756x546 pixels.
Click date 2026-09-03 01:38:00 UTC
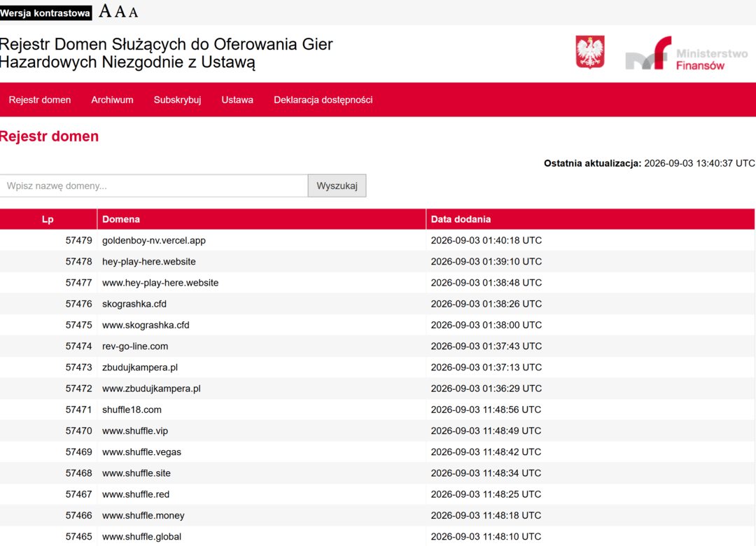click(x=486, y=325)
